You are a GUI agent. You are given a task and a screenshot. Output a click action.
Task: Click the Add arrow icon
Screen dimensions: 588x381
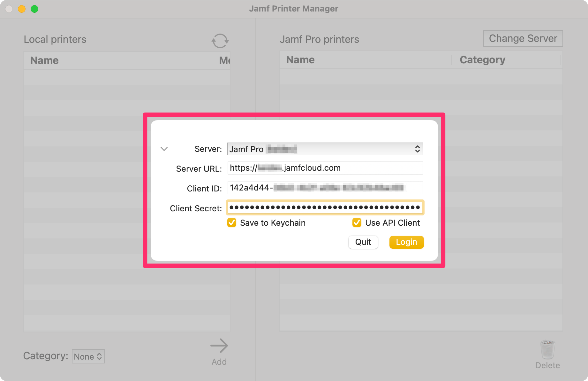pos(219,346)
